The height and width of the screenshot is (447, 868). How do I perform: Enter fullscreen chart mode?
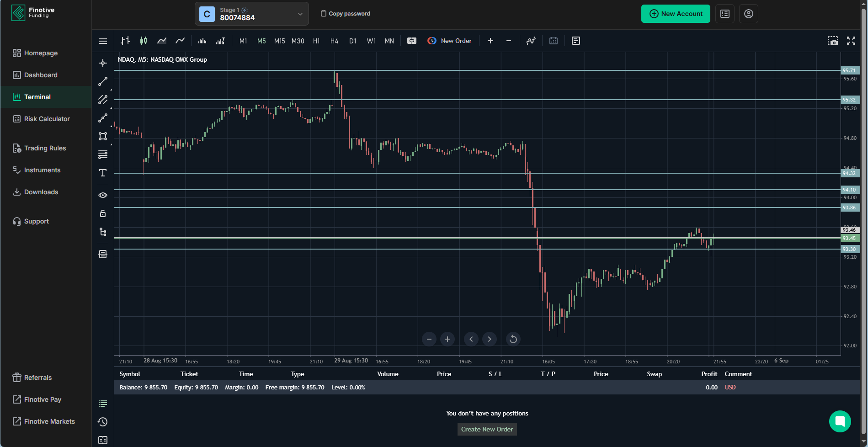pos(851,41)
